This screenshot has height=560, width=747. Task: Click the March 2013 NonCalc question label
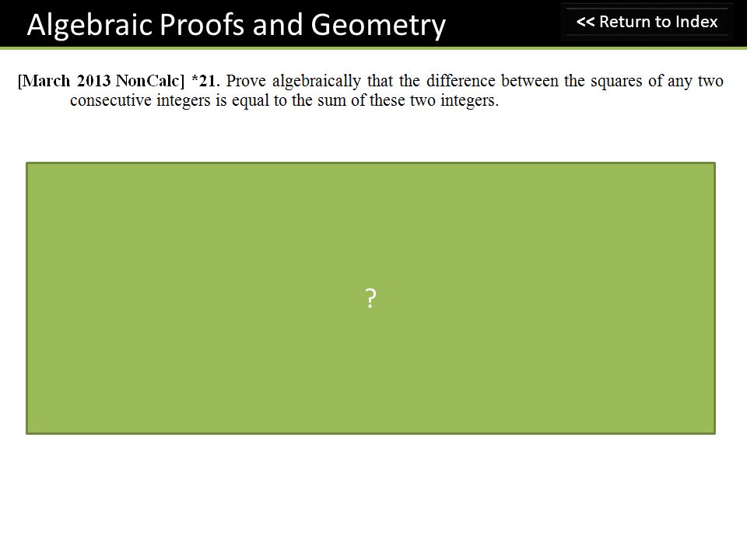pyautogui.click(x=101, y=81)
